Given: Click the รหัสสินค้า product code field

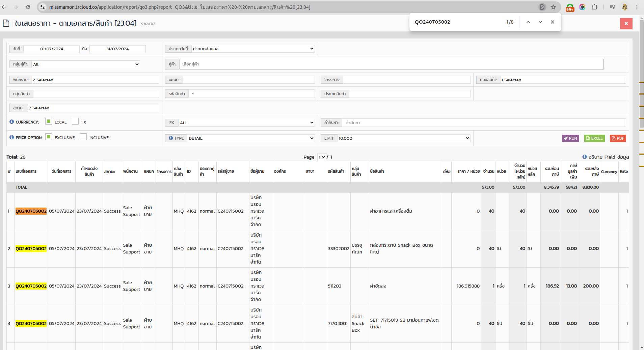Looking at the screenshot, I should [x=252, y=93].
